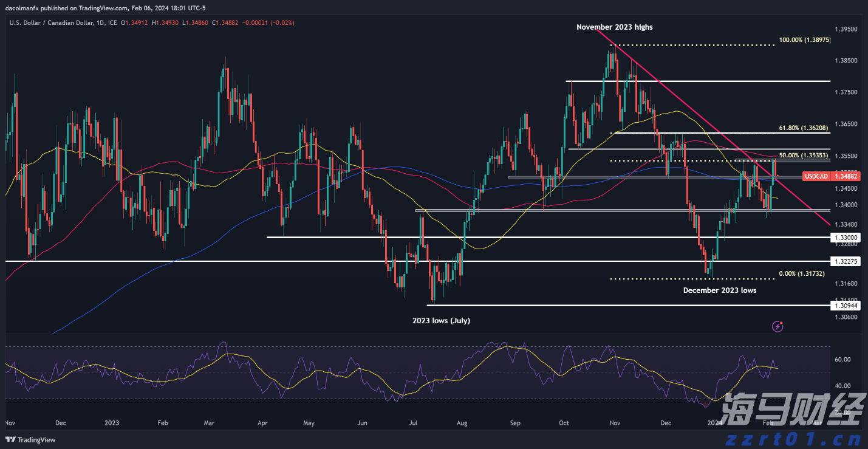This screenshot has width=868, height=449.
Task: Click the 60.00 RSI axis label
Action: pyautogui.click(x=844, y=360)
